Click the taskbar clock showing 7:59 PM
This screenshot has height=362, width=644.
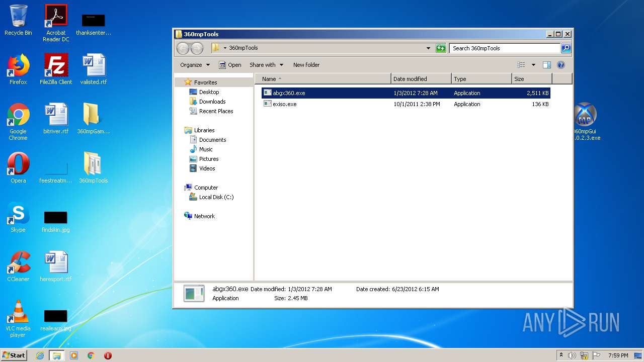[618, 355]
